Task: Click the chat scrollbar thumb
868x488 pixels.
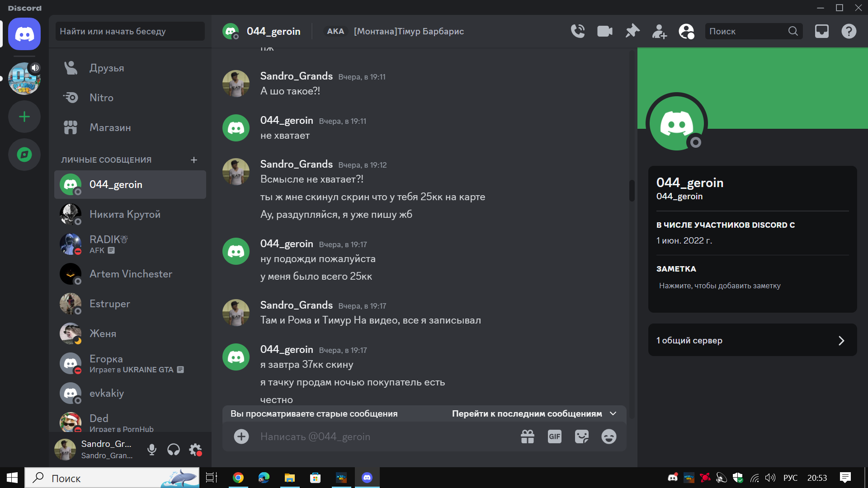Action: point(632,191)
